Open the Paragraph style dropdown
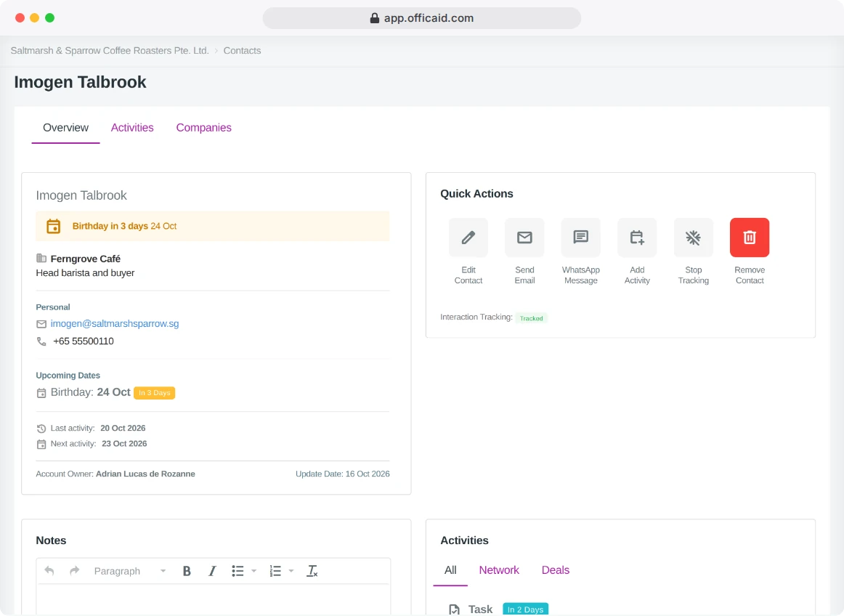Viewport: 844px width, 616px height. (x=130, y=571)
